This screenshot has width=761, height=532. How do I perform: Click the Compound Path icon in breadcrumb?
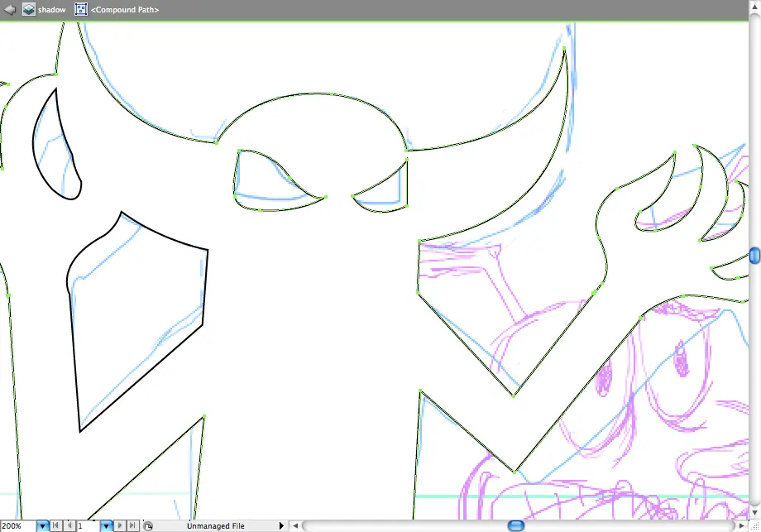click(x=81, y=9)
